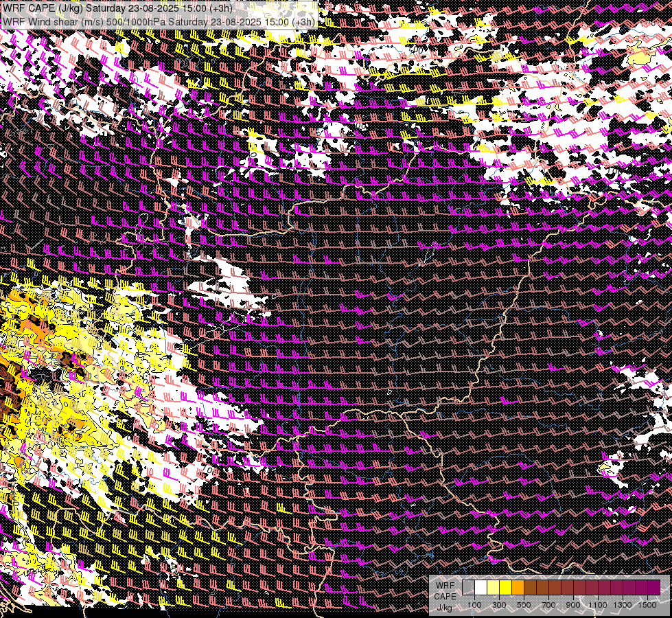Select the white legend color swatch
672x618 pixels.
(481, 587)
